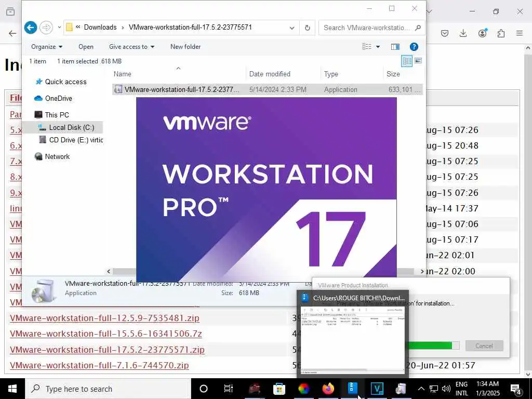Open Explorer Help question mark

[x=414, y=47]
